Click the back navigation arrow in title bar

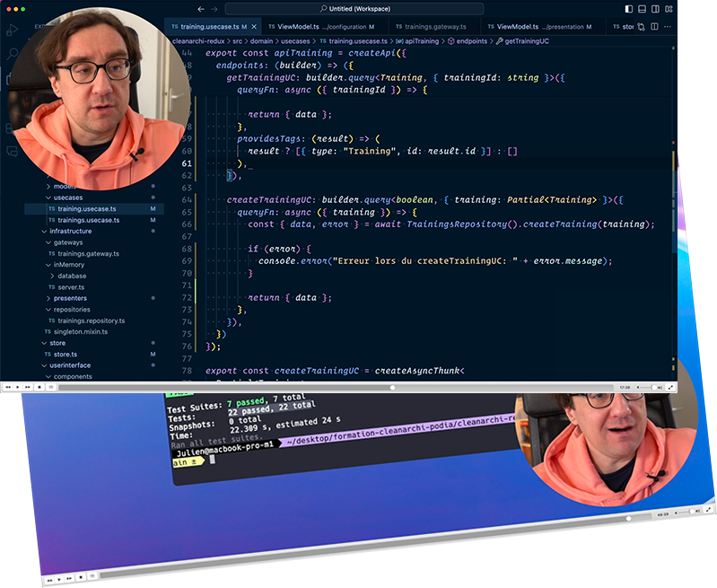click(x=201, y=9)
